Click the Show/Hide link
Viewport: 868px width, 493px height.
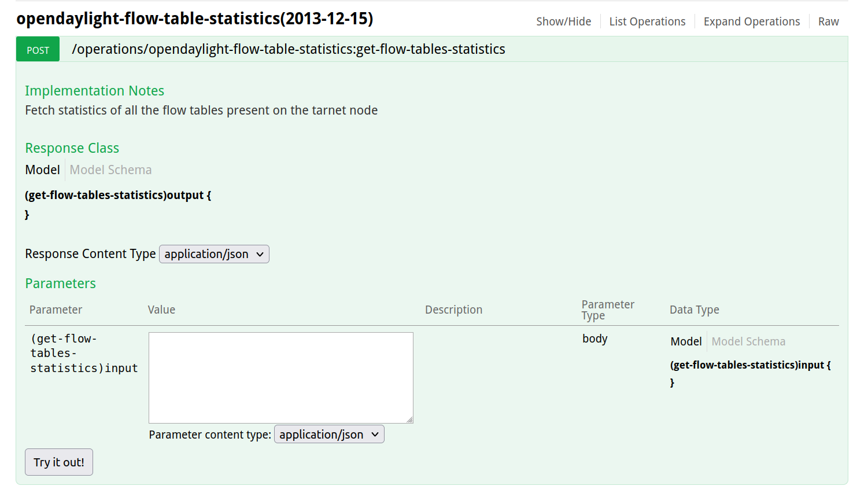tap(563, 21)
